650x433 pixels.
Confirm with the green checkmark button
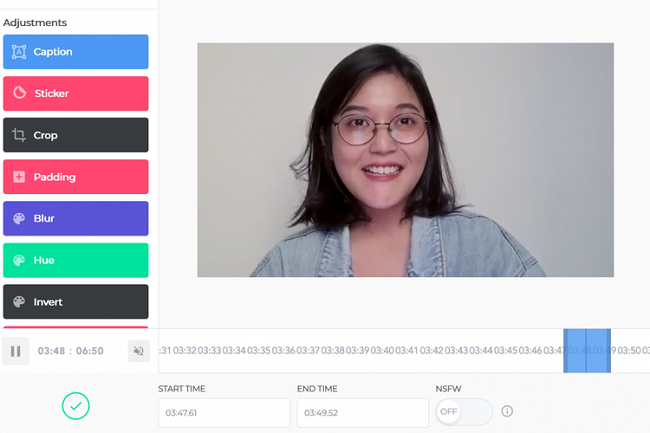coord(76,405)
